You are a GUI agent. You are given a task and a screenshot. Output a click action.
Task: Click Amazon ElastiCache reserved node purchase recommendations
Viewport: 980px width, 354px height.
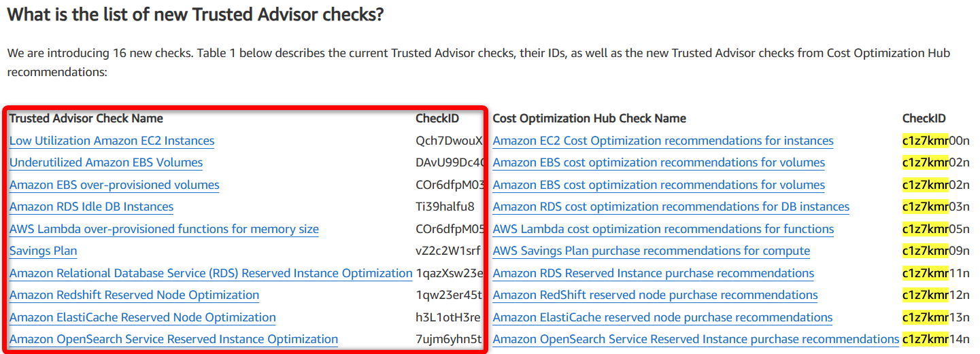coord(662,317)
